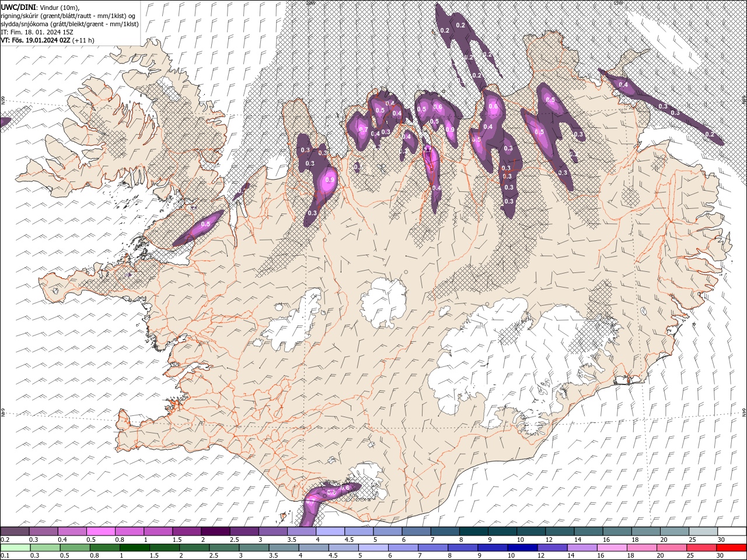This screenshot has width=747, height=560.
Task: Click the 'slydda/snjókoma' legend description line
Action: coord(70,23)
